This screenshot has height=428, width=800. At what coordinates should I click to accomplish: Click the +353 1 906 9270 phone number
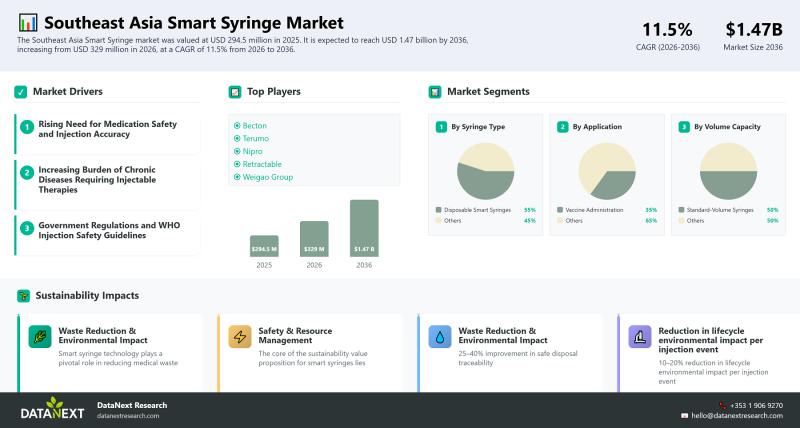755,405
